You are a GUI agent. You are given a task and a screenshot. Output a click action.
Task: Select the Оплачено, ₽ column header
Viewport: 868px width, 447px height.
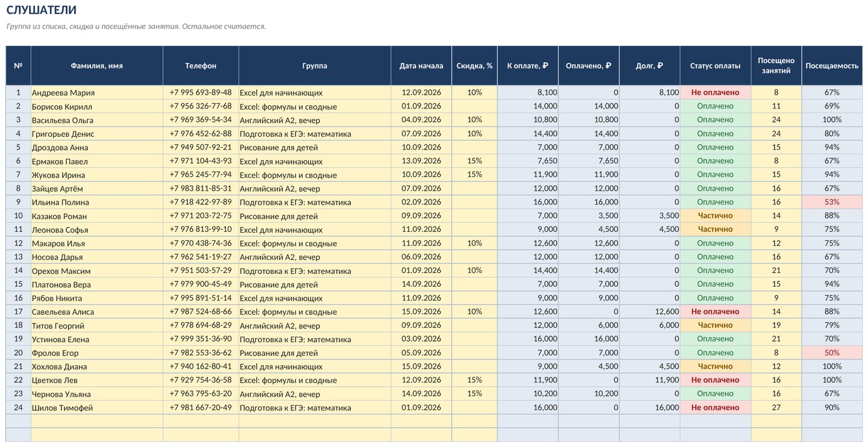click(588, 66)
